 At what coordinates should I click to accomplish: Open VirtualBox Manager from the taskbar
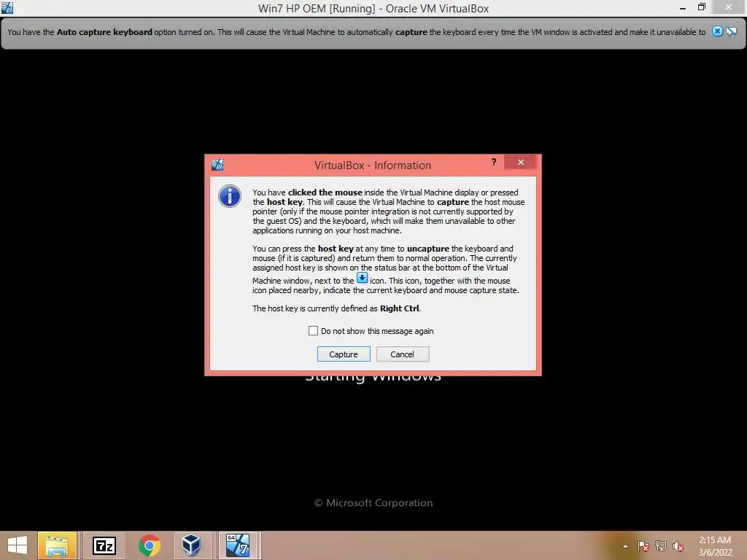192,545
